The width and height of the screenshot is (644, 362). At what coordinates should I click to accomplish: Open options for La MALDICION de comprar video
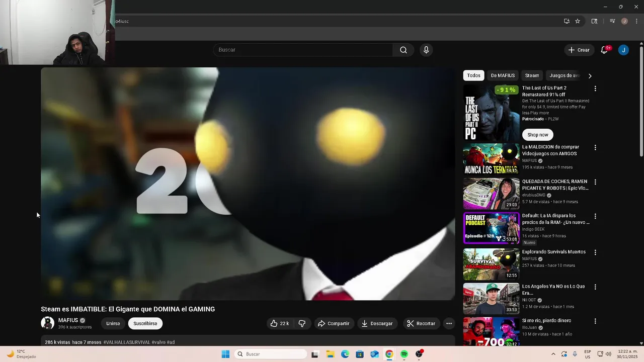coord(595,148)
